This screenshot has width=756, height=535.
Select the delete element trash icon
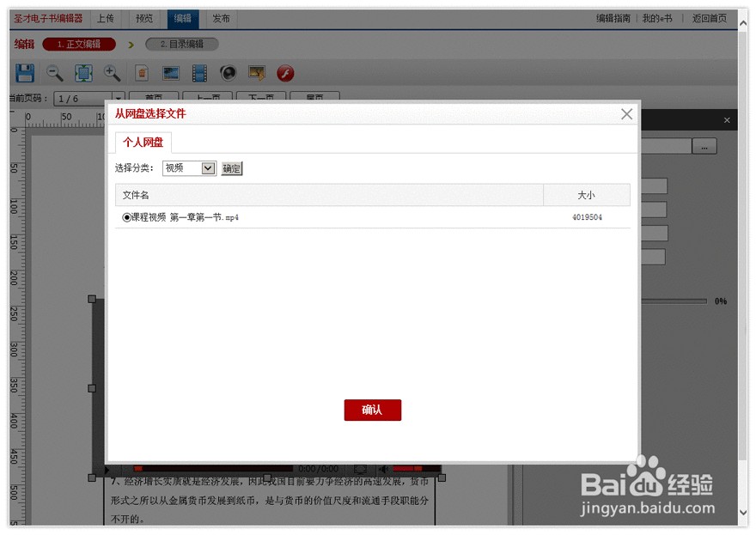pos(142,73)
